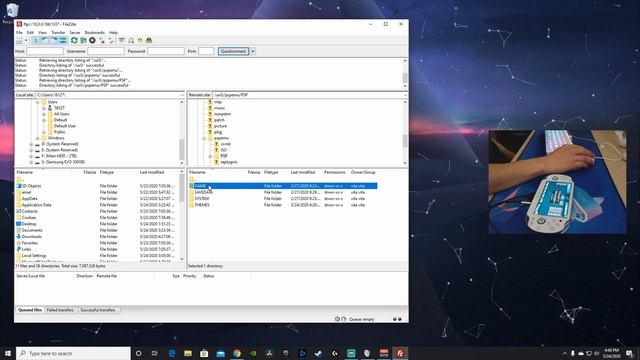Viewport: 640px width, 360px height.
Task: Switch to Failed transfers tab
Action: click(60, 310)
